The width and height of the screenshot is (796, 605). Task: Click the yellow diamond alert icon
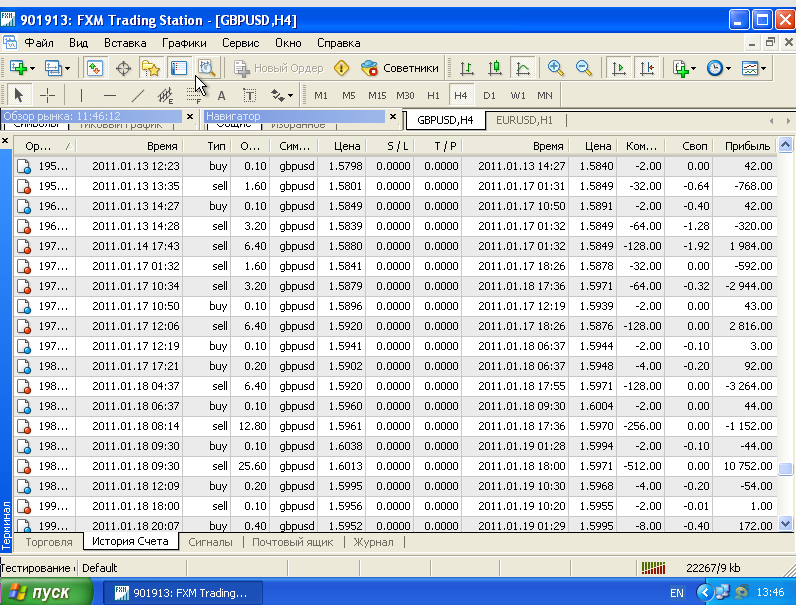[x=342, y=68]
